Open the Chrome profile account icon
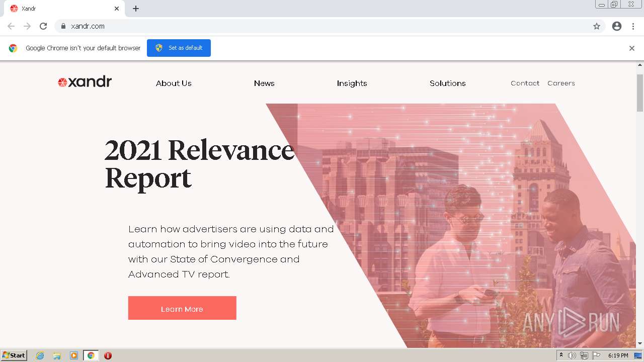This screenshot has width=644, height=362. tap(617, 26)
